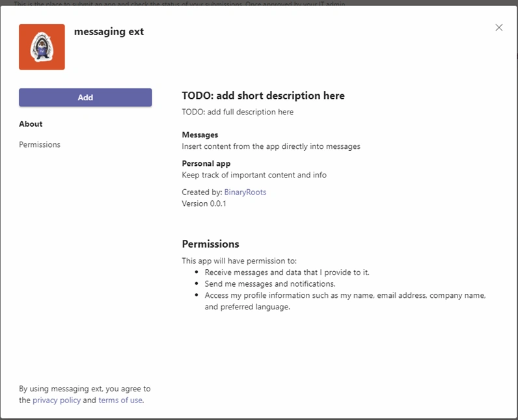Click the Version 0.0.1 text
The image size is (518, 420).
click(204, 203)
